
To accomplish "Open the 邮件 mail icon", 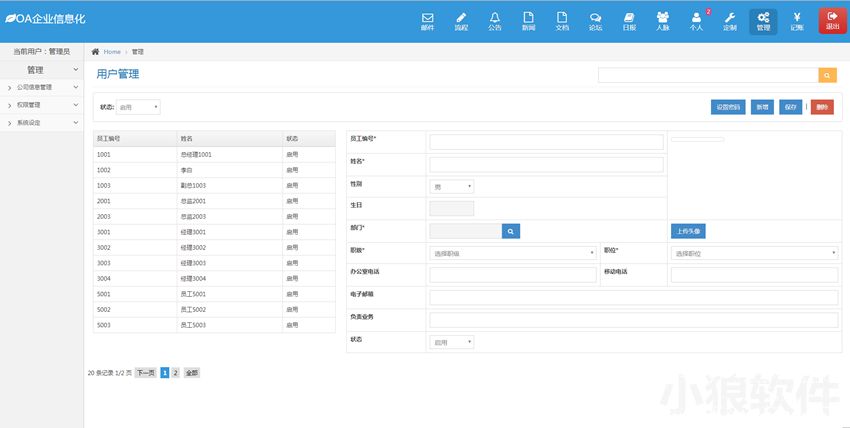I will tap(427, 21).
